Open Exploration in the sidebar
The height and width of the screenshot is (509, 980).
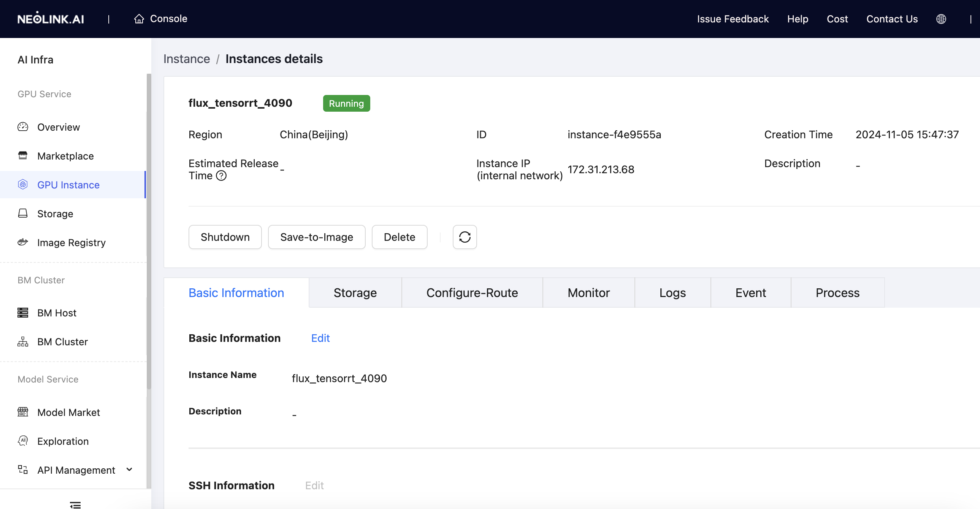73,441
